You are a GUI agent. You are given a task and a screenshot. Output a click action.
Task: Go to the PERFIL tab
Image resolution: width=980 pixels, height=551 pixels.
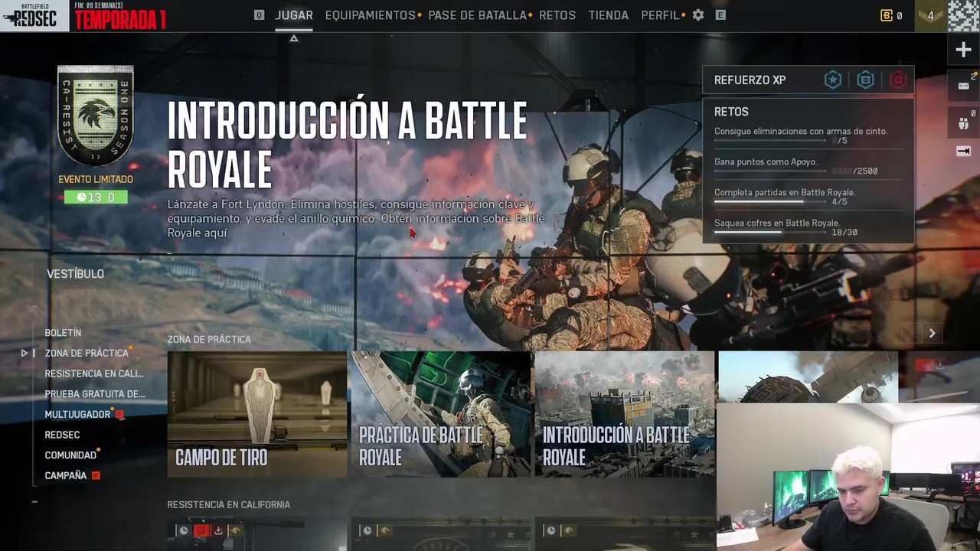pos(660,15)
